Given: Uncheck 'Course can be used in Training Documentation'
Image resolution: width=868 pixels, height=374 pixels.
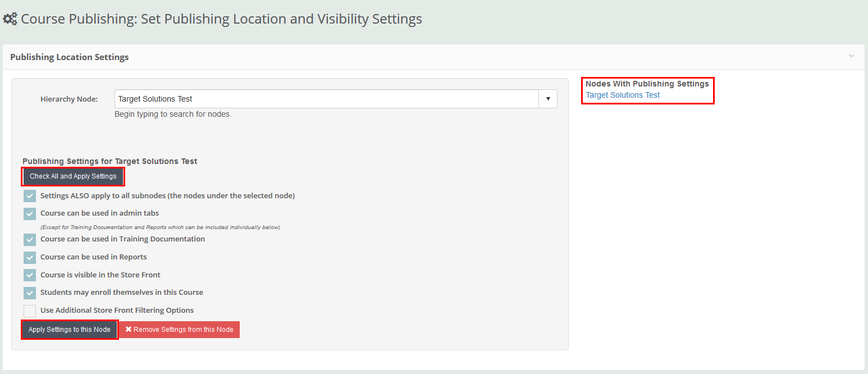Looking at the screenshot, I should [29, 239].
